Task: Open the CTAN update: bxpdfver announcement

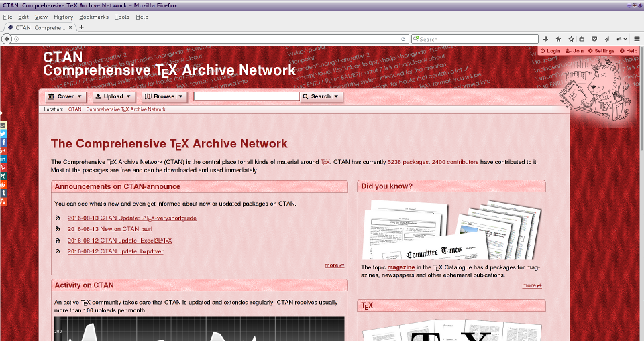Action: pos(115,251)
